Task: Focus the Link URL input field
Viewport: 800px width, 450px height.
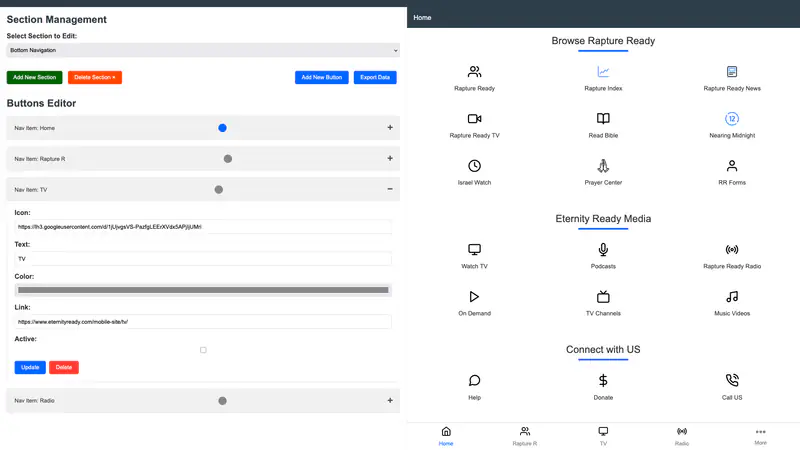Action: click(203, 322)
